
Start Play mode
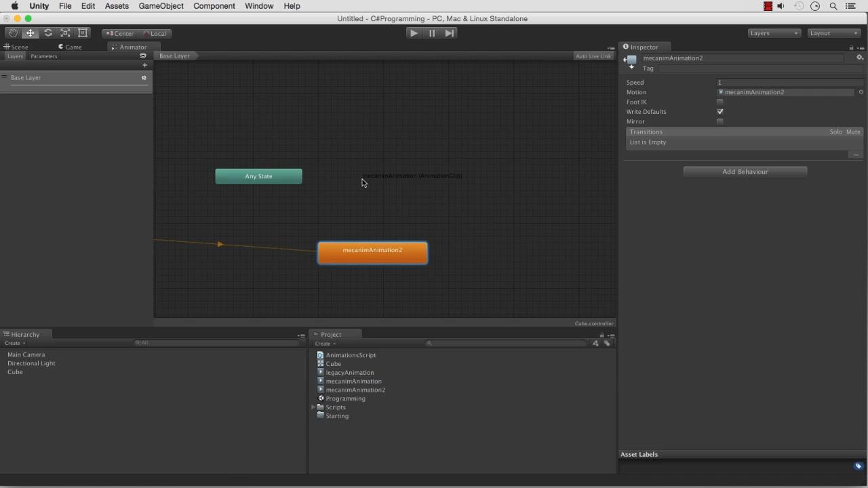pyautogui.click(x=414, y=33)
